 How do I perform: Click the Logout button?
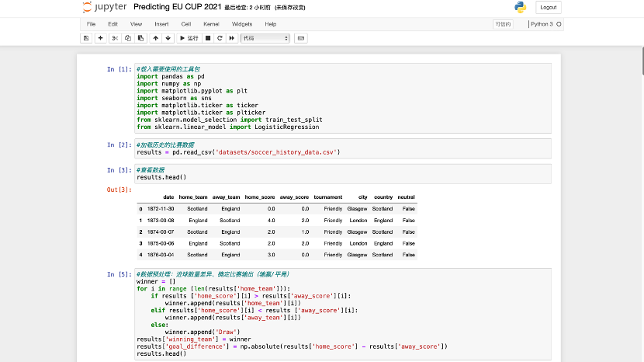coord(548,7)
